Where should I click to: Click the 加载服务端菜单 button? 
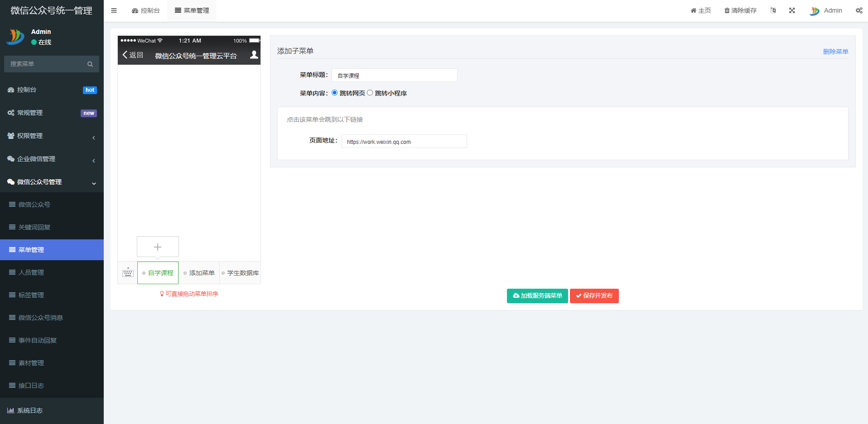pyautogui.click(x=537, y=296)
